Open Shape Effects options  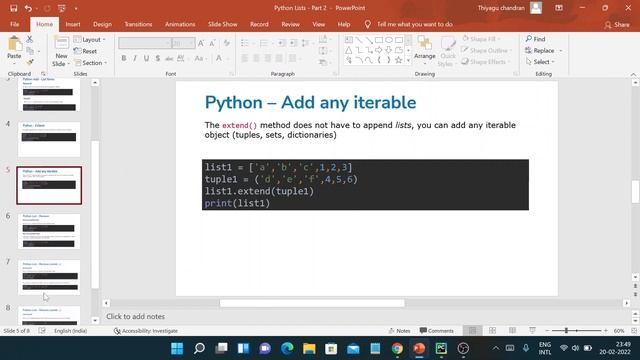(x=486, y=62)
